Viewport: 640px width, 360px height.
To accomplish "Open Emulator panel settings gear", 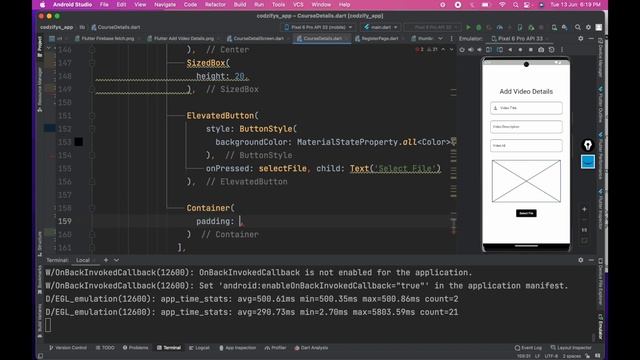I will point(581,38).
